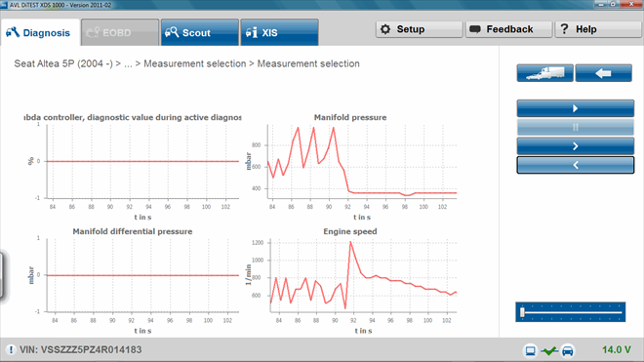Click the laptop connection status icon
This screenshot has width=644, height=362.
coord(531,351)
